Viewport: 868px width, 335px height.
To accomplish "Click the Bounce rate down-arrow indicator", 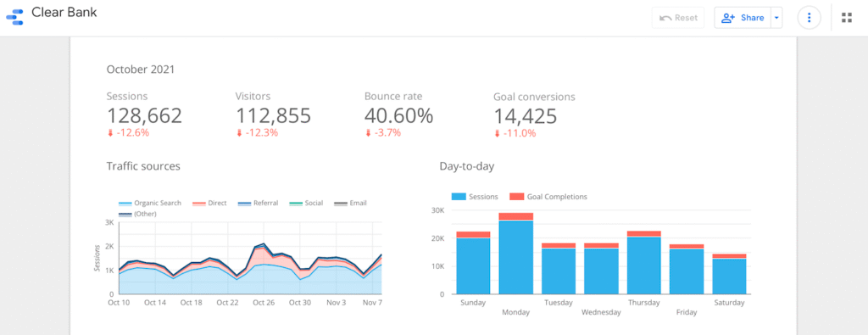I will pyautogui.click(x=368, y=133).
